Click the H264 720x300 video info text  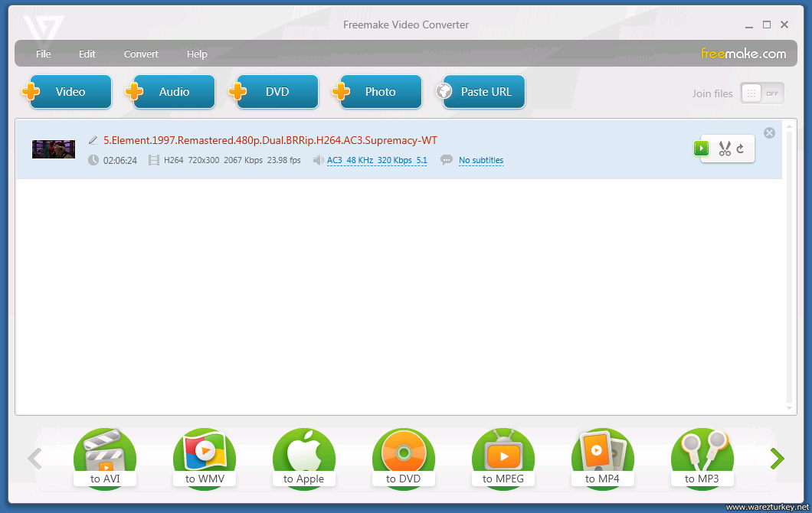[232, 161]
